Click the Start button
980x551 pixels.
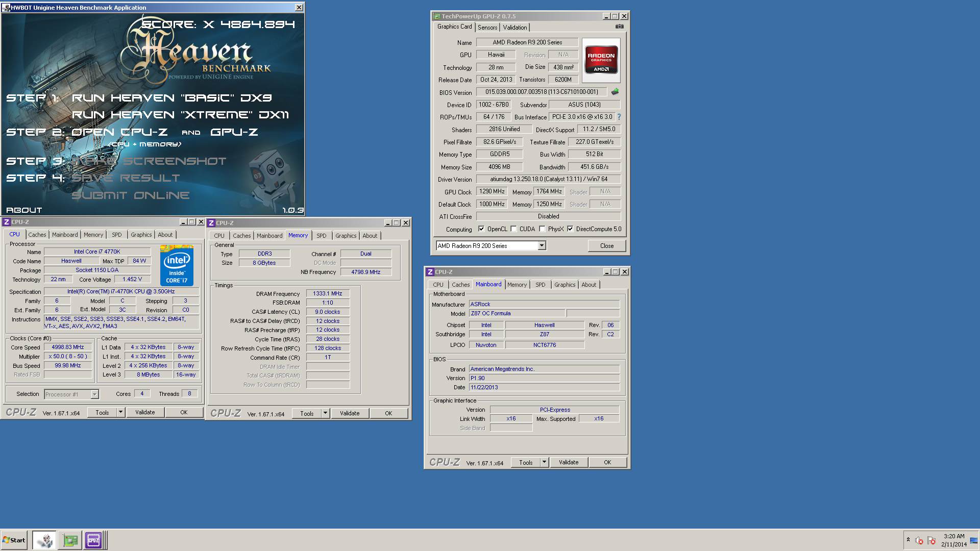(x=14, y=540)
